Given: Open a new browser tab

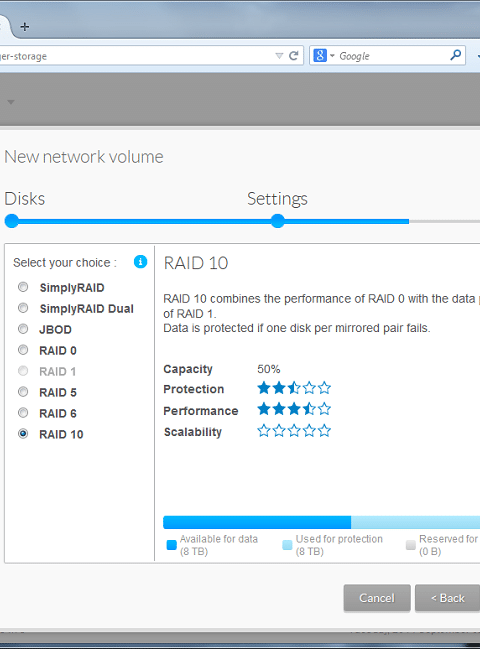Looking at the screenshot, I should (25, 27).
